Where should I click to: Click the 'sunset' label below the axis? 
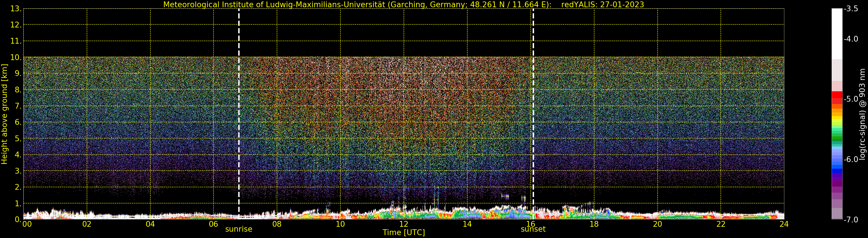click(x=533, y=229)
